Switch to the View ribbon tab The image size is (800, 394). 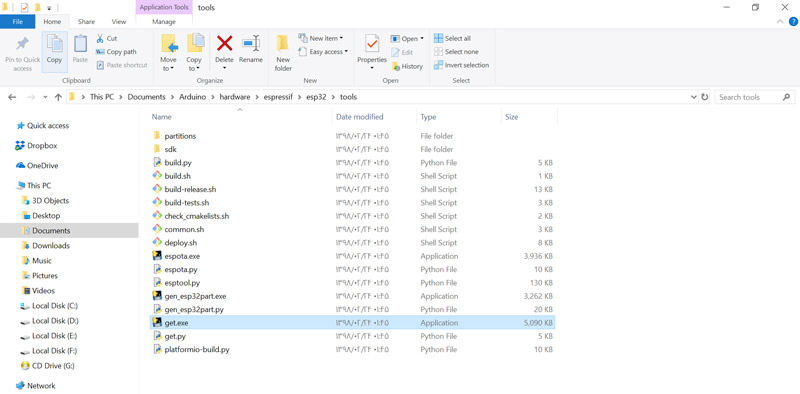[119, 21]
